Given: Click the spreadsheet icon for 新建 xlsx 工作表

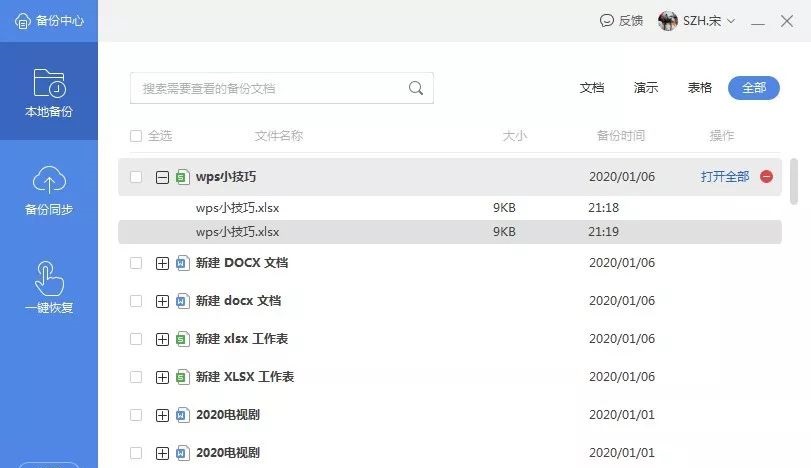Looking at the screenshot, I should point(182,339).
